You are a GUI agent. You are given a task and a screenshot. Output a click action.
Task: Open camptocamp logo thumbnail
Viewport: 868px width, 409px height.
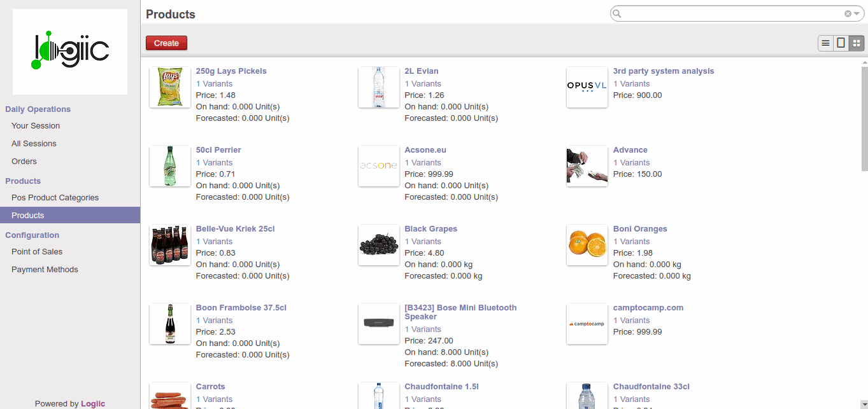point(587,324)
